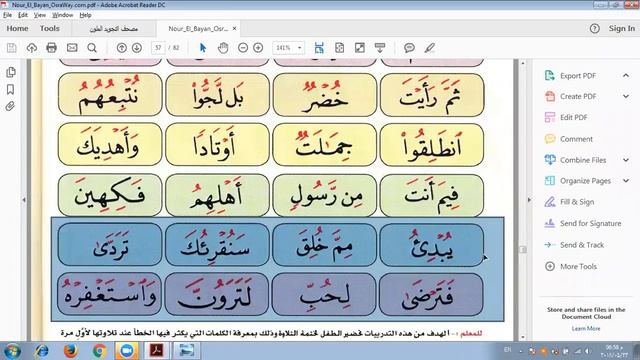Zoom out with minus icon
Image resolution: width=640 pixels, height=360 pixels.
coord(243,48)
